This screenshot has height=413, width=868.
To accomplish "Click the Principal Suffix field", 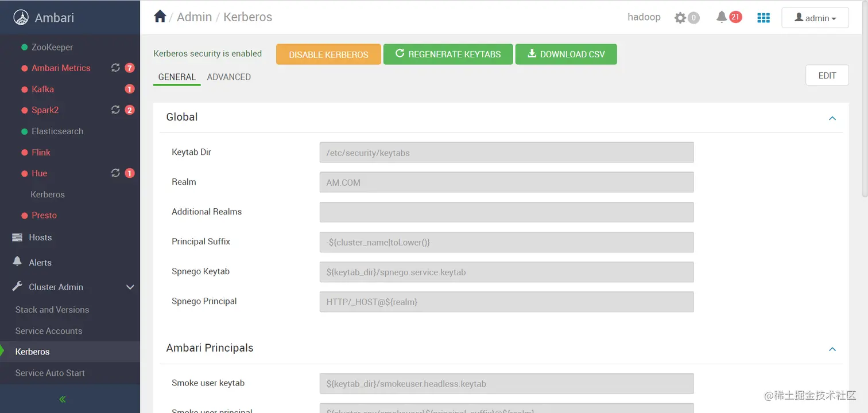I will pyautogui.click(x=506, y=242).
